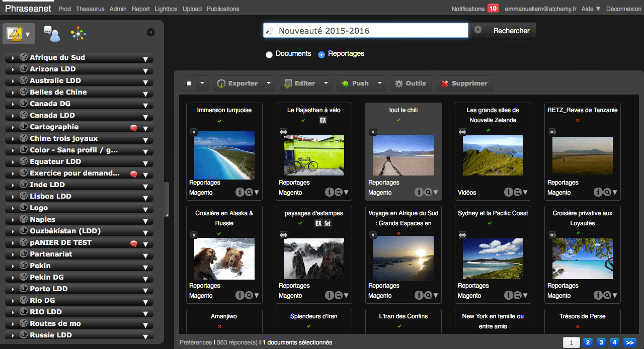Click magnifier on Sydney et la Pacific Coast
The image size is (644, 349).
[x=517, y=295]
